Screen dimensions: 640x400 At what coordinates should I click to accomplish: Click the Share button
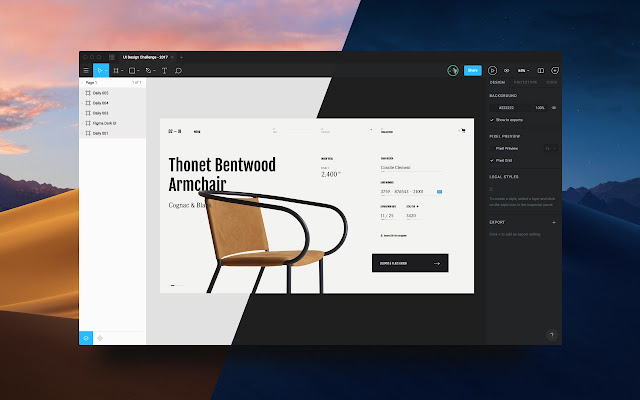[x=473, y=71]
